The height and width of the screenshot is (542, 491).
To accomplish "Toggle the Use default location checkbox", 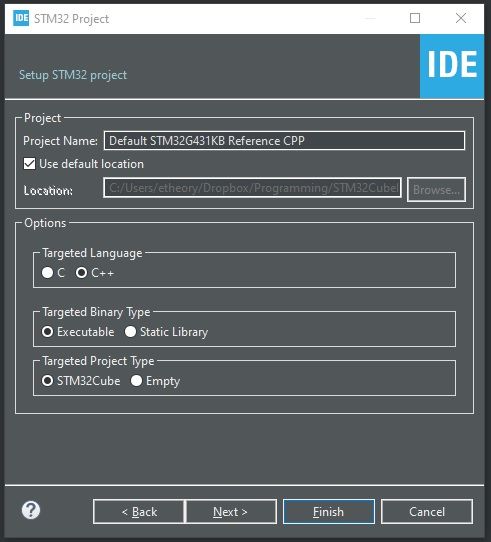I will [x=29, y=163].
